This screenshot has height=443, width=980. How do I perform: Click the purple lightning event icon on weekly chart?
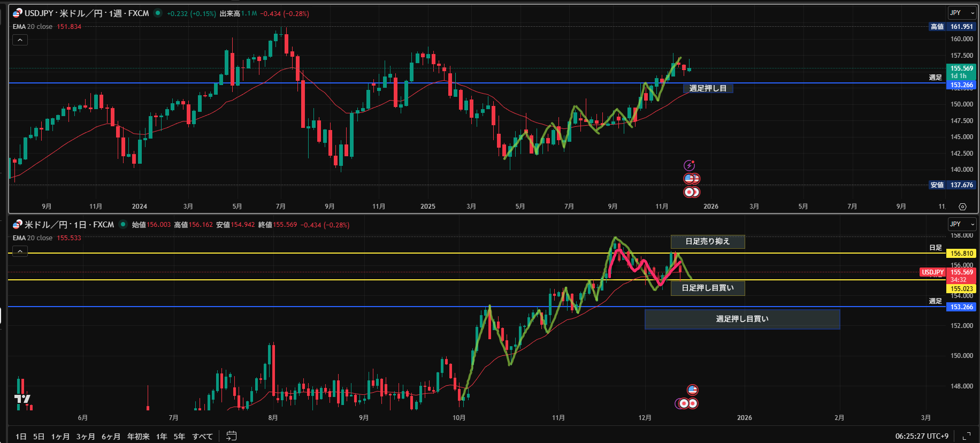pos(689,165)
